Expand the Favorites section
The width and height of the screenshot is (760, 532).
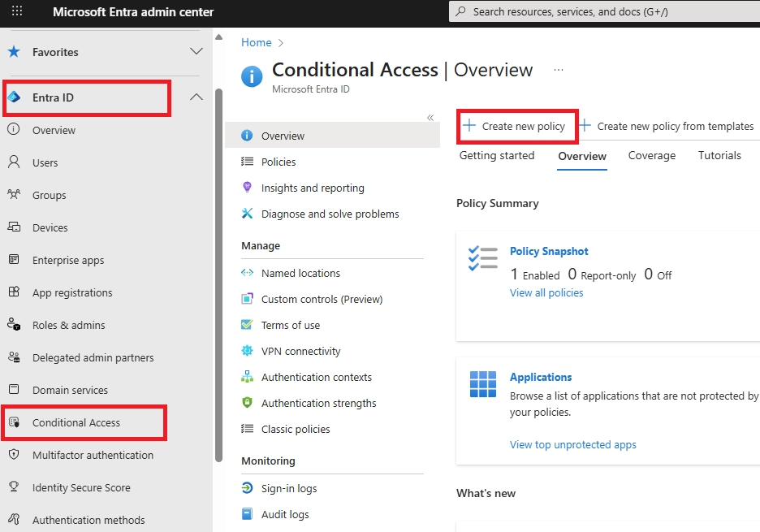(196, 52)
